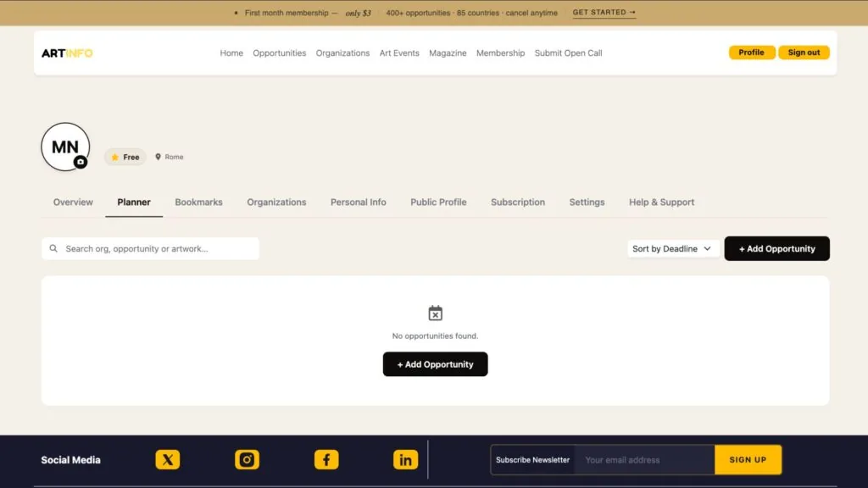868x488 pixels.
Task: Click the calendar-x empty state icon
Action: pyautogui.click(x=436, y=313)
